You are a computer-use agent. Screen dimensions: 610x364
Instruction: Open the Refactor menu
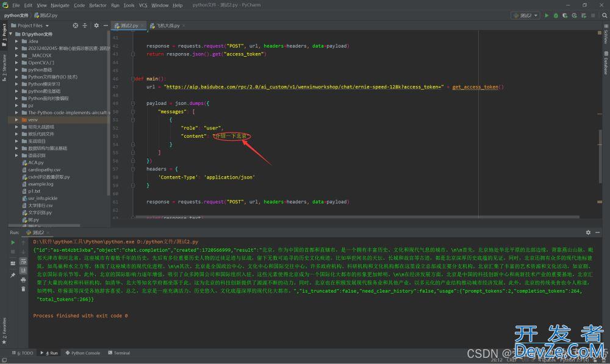[98, 5]
